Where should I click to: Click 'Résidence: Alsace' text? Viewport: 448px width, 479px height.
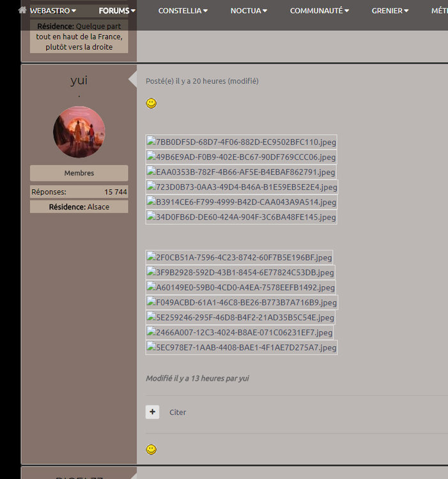tap(79, 207)
